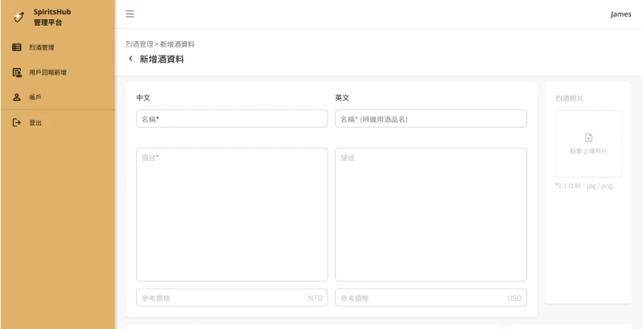Image resolution: width=644 pixels, height=329 pixels.
Task: Click 點擊上傳照片 upload area
Action: (x=588, y=143)
